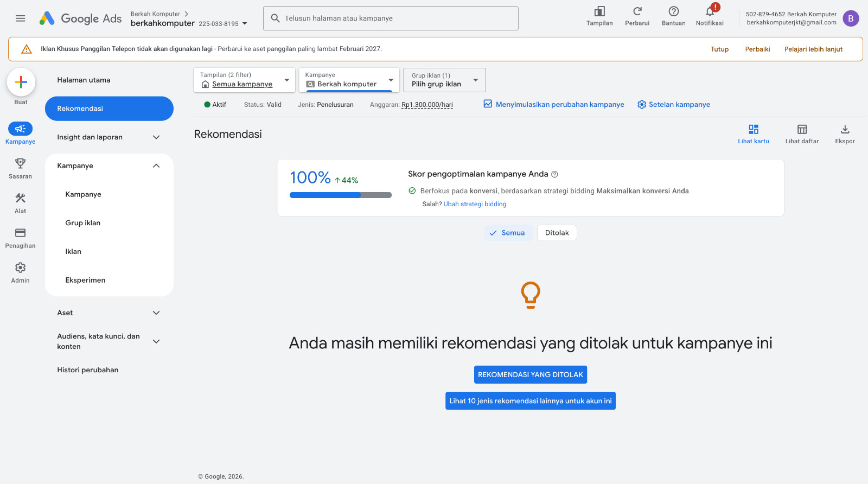Open the Grup iklan selector dropdown
The width and height of the screenshot is (868, 484).
(445, 80)
